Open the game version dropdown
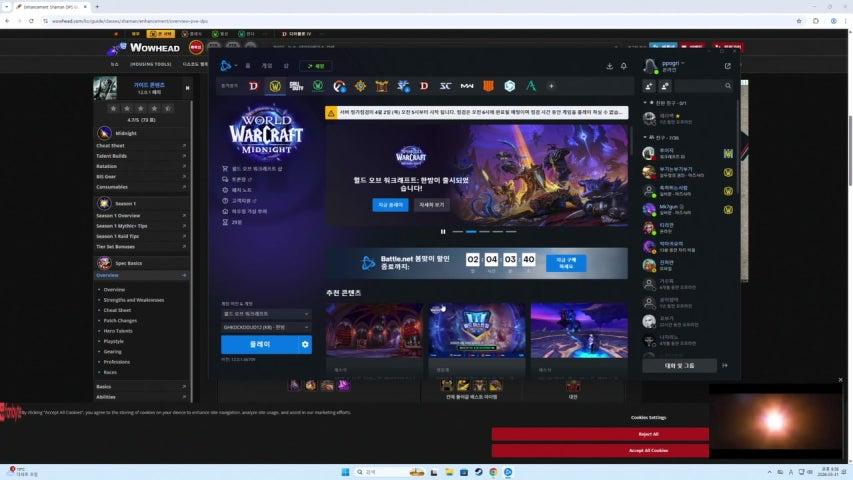 tap(266, 314)
